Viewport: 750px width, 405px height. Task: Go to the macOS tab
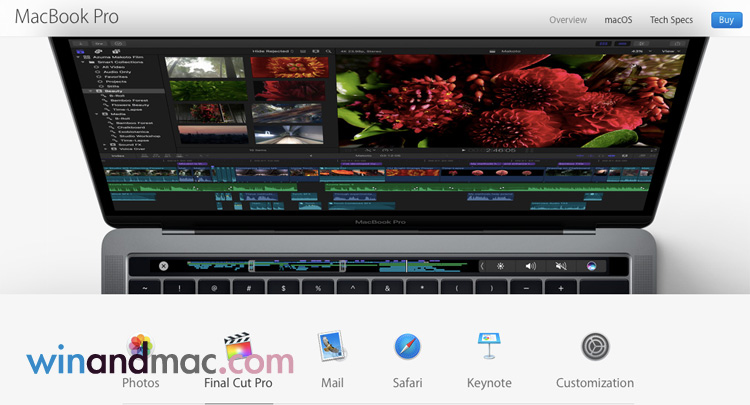618,20
